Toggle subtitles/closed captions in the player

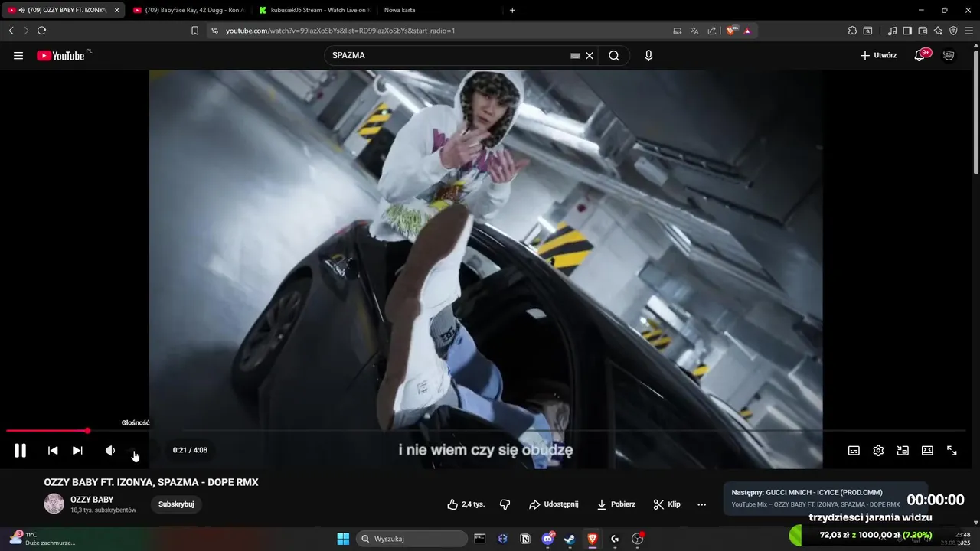point(854,451)
